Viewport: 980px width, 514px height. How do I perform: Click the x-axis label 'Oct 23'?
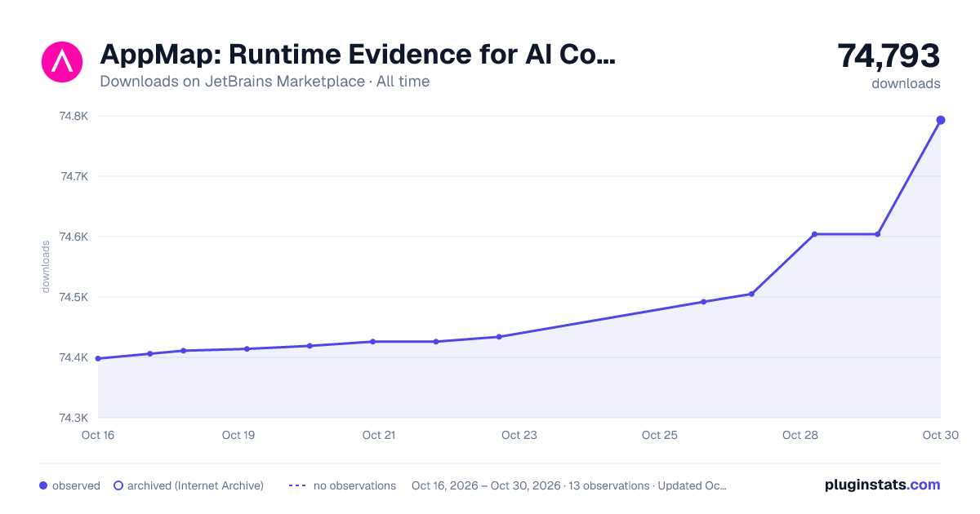pos(519,435)
